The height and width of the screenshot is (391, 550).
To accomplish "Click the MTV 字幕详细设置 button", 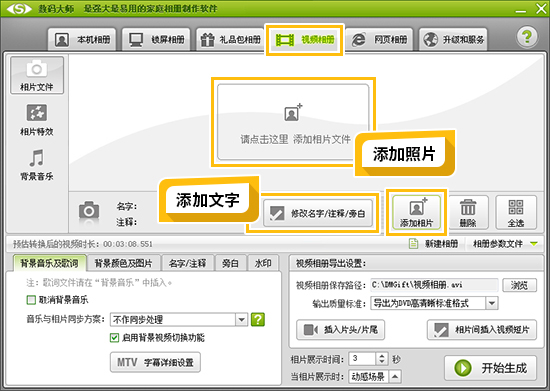I will pos(155,362).
